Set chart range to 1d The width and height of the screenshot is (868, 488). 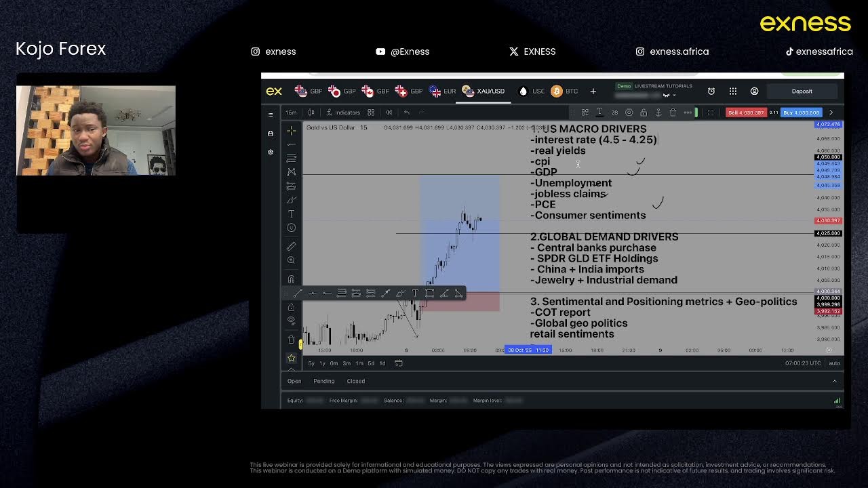pyautogui.click(x=382, y=363)
